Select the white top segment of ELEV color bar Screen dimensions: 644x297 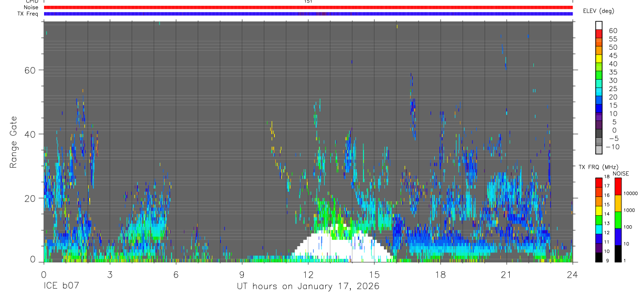pos(599,25)
